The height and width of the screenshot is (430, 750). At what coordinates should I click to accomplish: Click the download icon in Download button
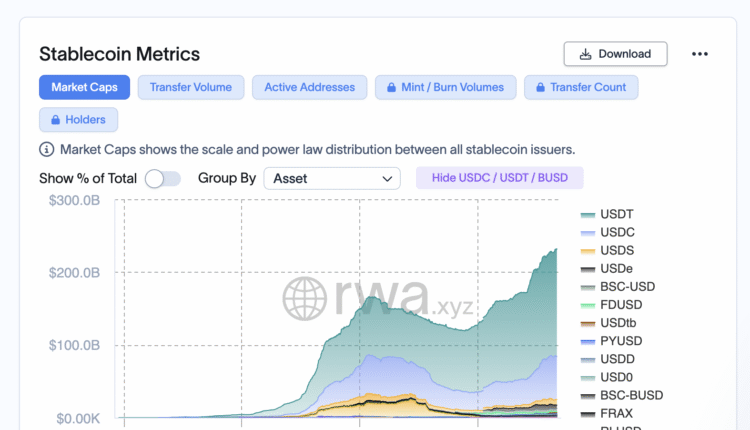(x=584, y=54)
